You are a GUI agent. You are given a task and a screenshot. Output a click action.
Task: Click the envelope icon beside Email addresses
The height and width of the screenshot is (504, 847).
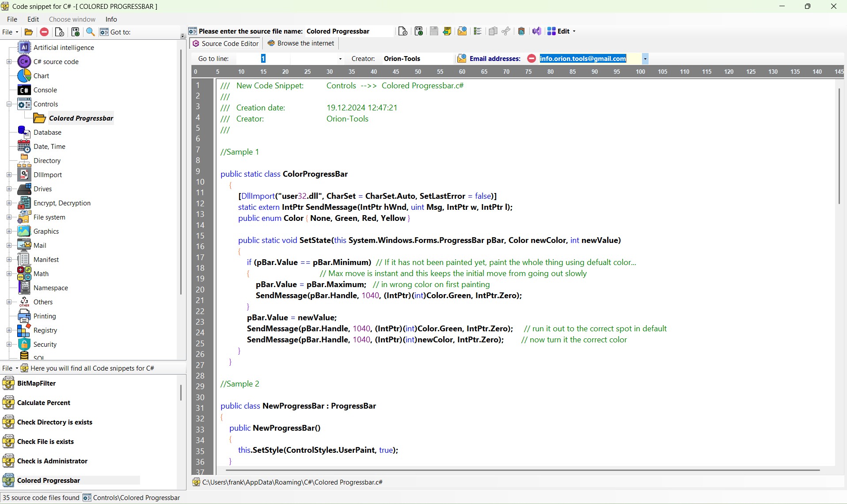point(462,58)
